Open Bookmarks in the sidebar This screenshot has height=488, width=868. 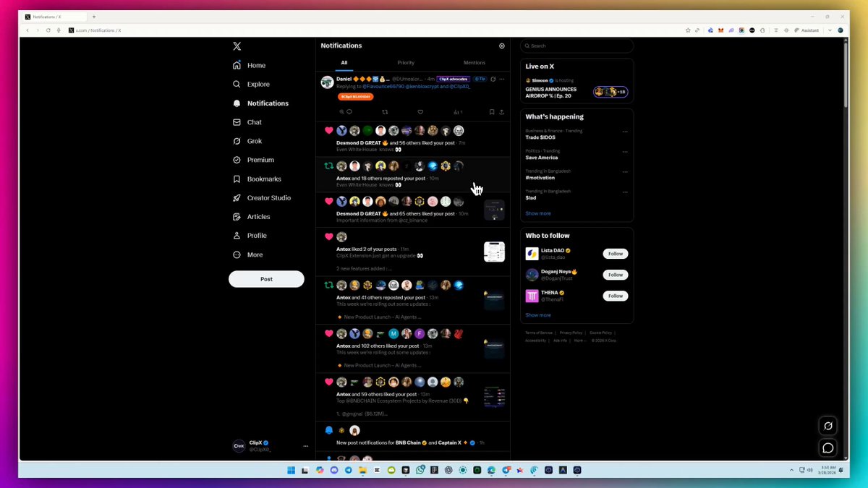(x=257, y=179)
